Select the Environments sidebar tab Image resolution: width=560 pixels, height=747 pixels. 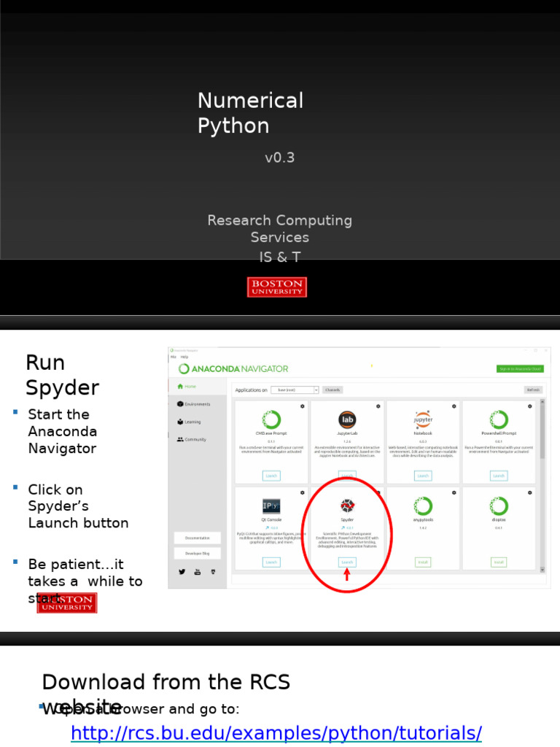(197, 404)
